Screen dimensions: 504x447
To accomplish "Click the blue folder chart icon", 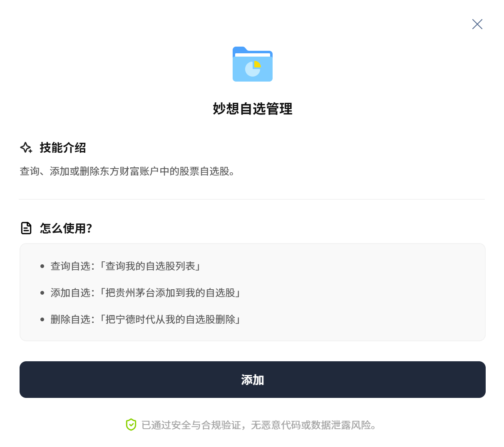I will click(x=253, y=64).
